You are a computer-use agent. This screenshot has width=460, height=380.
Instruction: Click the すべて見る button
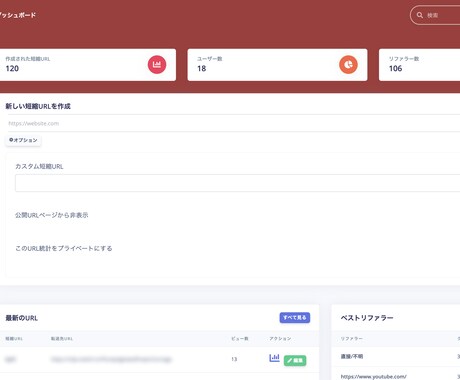[x=295, y=318]
